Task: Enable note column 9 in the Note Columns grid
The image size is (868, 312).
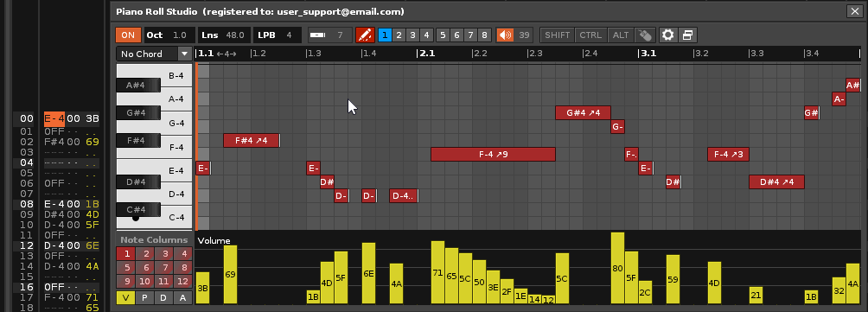Action: (x=126, y=282)
